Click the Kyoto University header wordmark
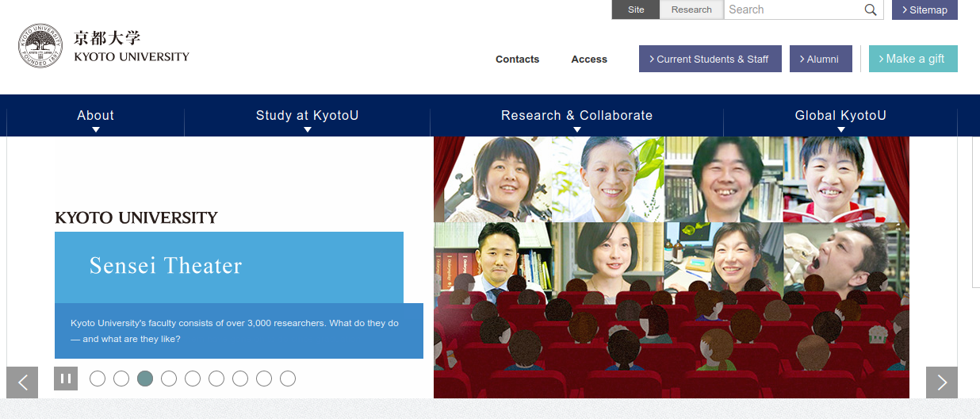The width and height of the screenshot is (980, 419). 132,47
